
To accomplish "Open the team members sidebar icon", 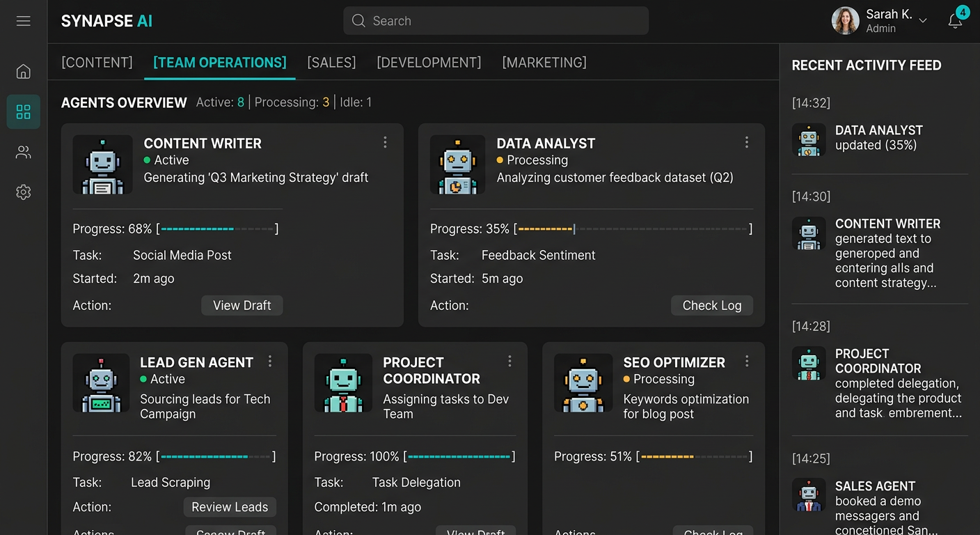I will pyautogui.click(x=23, y=152).
